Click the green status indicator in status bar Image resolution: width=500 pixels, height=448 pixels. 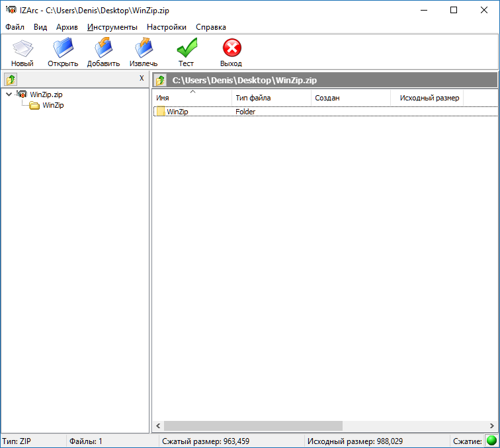[x=491, y=441]
